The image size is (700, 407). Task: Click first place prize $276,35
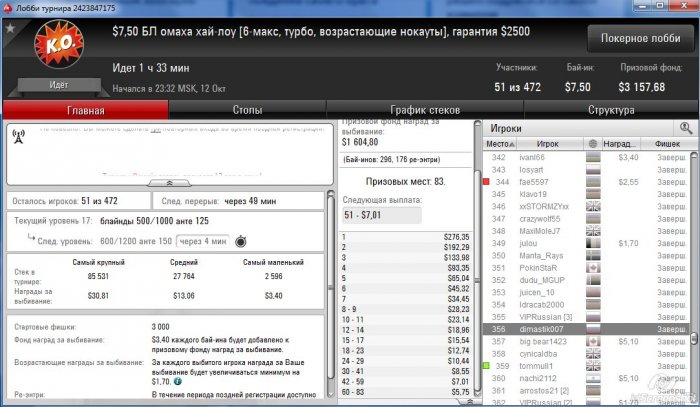[456, 237]
